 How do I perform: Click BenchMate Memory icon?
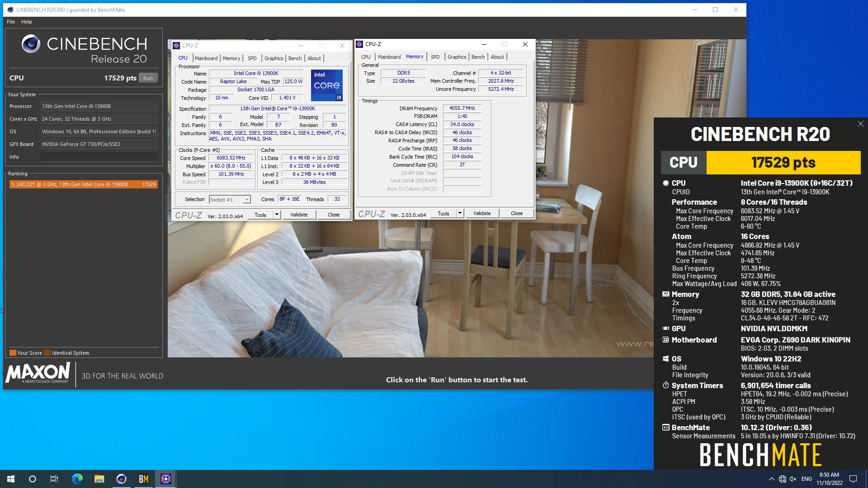(665, 294)
